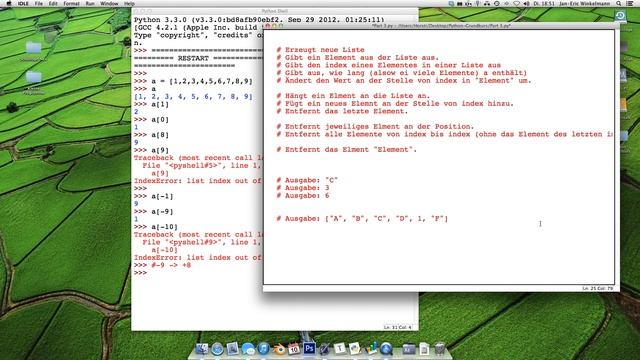The image size is (640, 360).
Task: Open Spotlight search magnifier in menu bar
Action: click(x=619, y=3)
